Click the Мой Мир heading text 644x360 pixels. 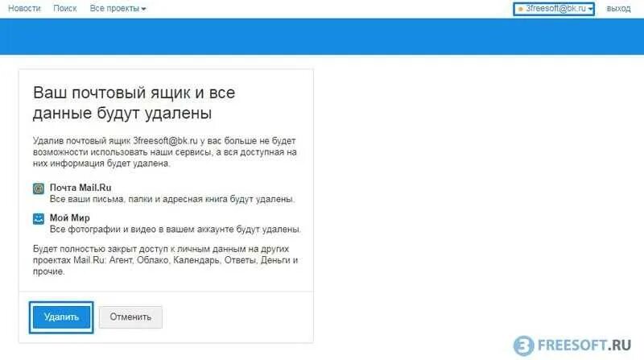click(70, 217)
